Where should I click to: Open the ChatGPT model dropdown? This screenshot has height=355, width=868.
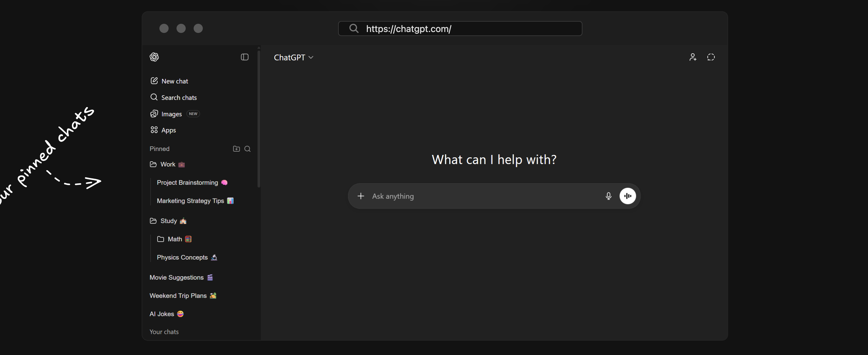294,58
